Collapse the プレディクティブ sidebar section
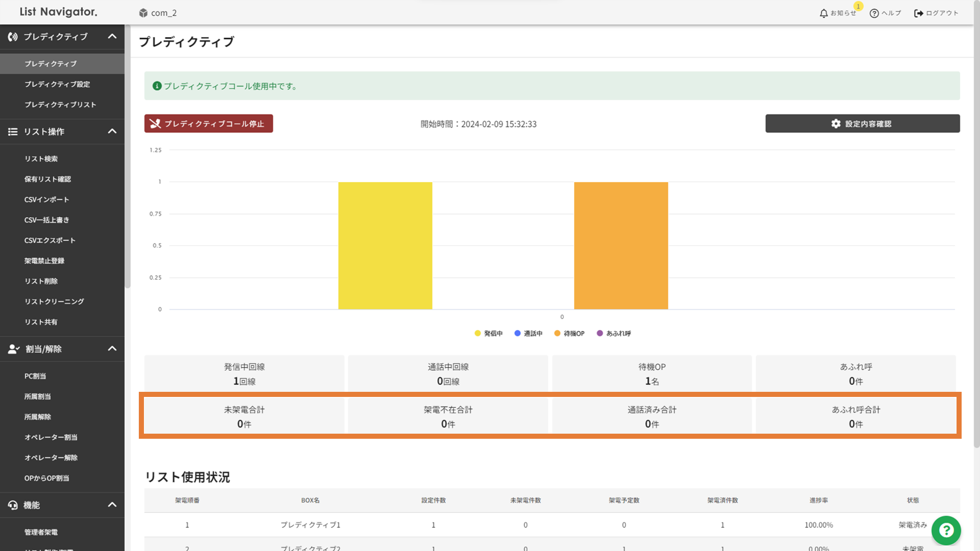 (112, 37)
